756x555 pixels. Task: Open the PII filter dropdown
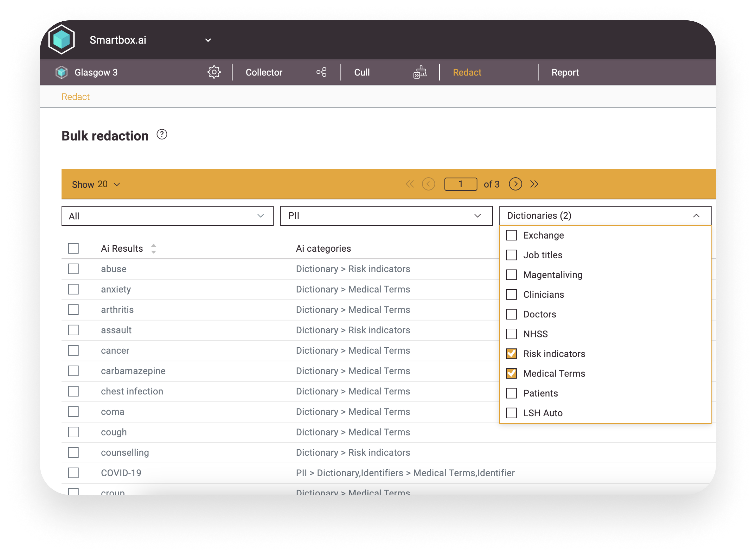[386, 216]
